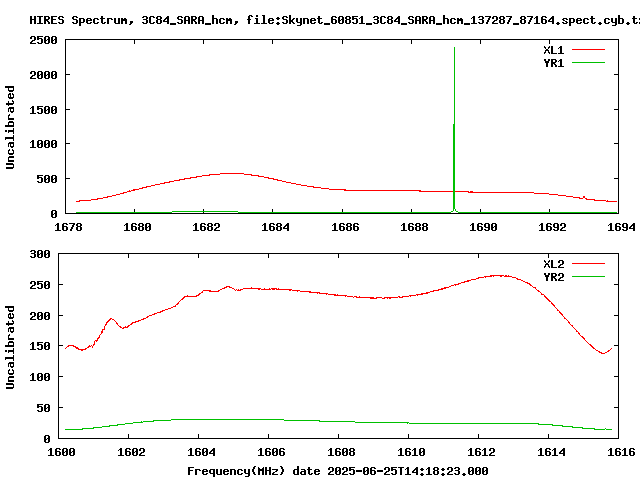
Task: Click the bottom plot y-axis value 200
Action: (x=40, y=316)
